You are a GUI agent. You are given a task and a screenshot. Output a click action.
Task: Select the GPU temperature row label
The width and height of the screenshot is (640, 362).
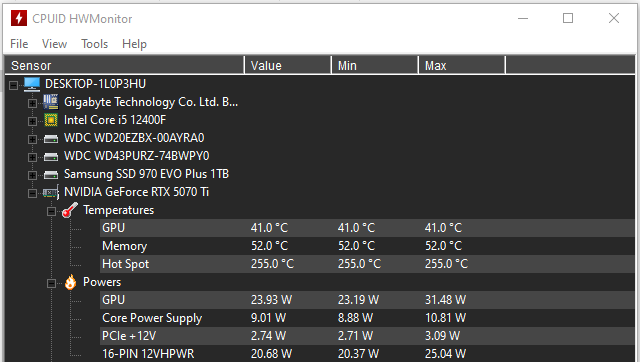pos(113,228)
